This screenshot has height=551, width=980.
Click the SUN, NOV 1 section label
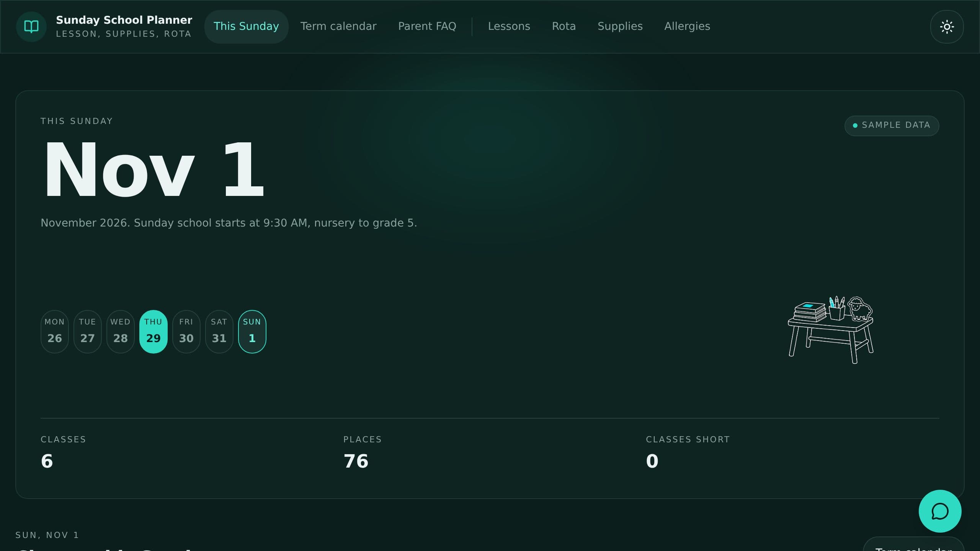coord(47,535)
